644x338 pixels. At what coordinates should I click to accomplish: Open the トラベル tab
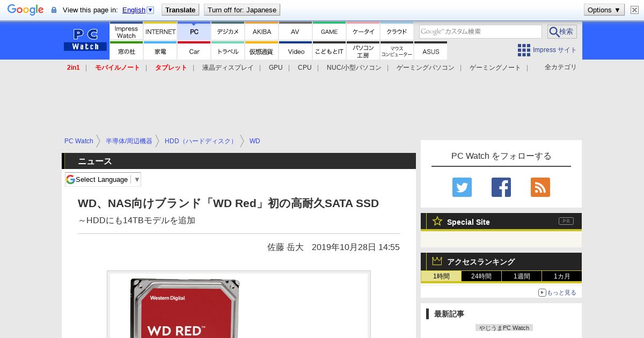pos(228,51)
